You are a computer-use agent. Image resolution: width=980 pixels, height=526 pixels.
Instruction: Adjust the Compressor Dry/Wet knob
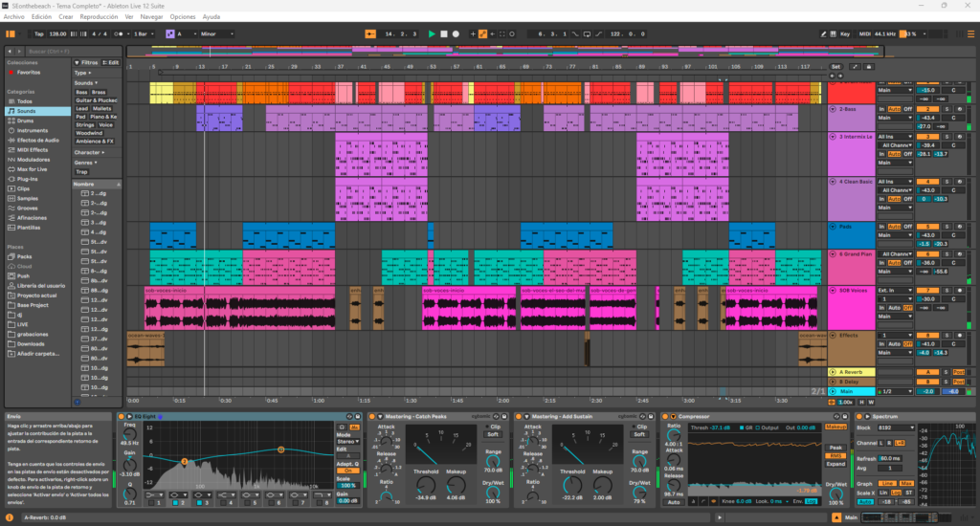point(835,493)
